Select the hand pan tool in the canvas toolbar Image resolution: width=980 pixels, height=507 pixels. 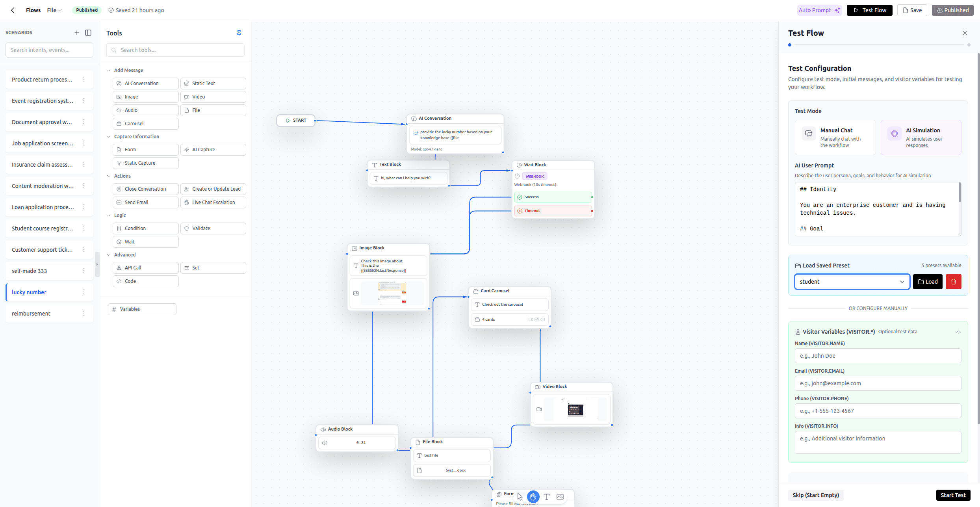pos(533,497)
